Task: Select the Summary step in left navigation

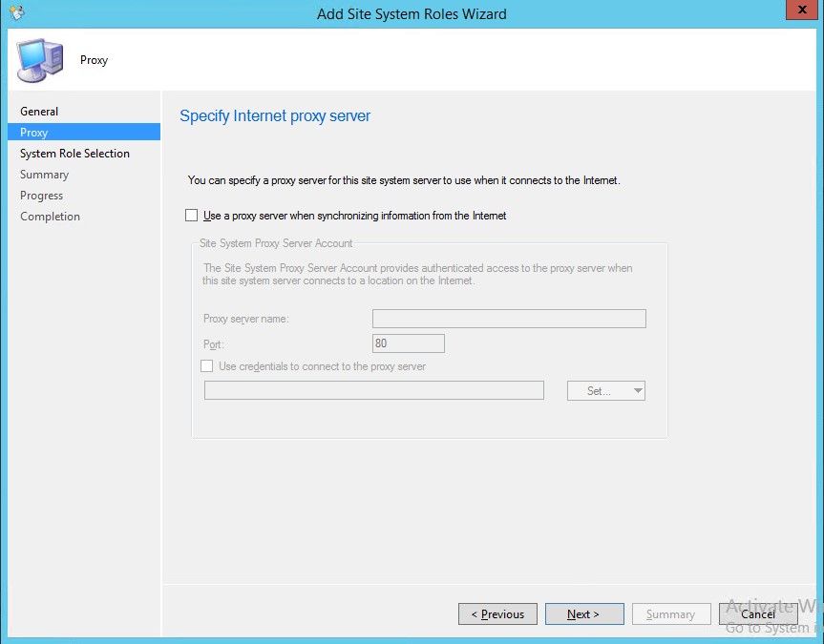Action: point(44,175)
